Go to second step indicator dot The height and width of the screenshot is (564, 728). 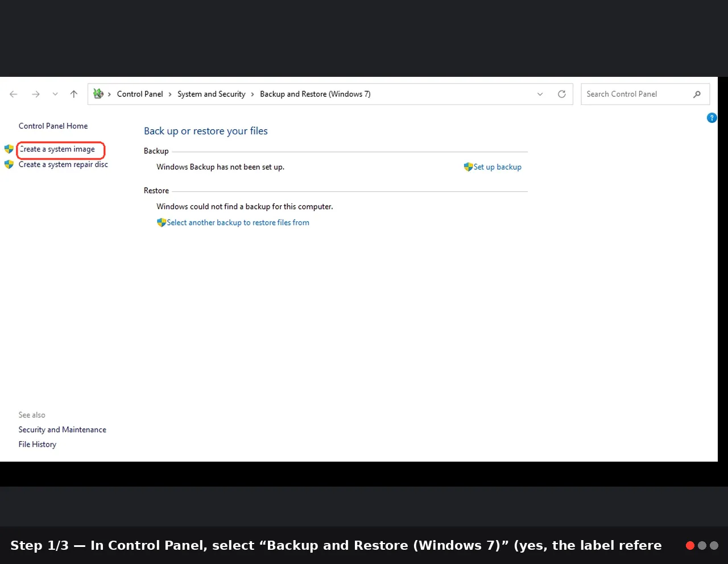click(x=702, y=545)
